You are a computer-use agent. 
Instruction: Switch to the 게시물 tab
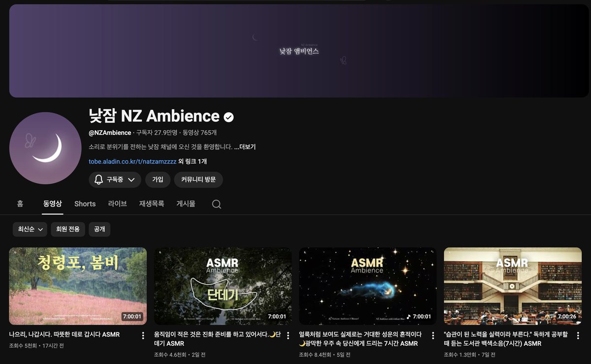point(186,204)
